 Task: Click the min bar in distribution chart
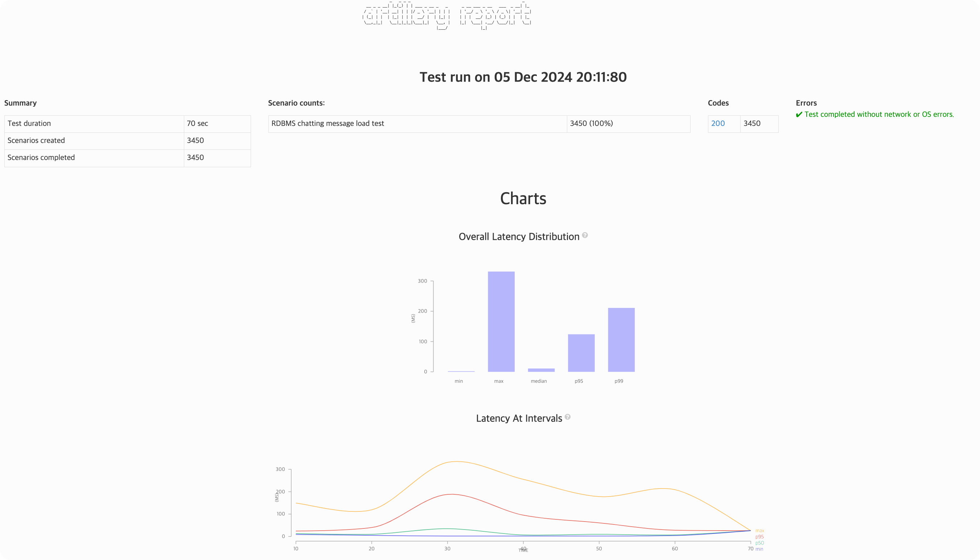coord(461,371)
